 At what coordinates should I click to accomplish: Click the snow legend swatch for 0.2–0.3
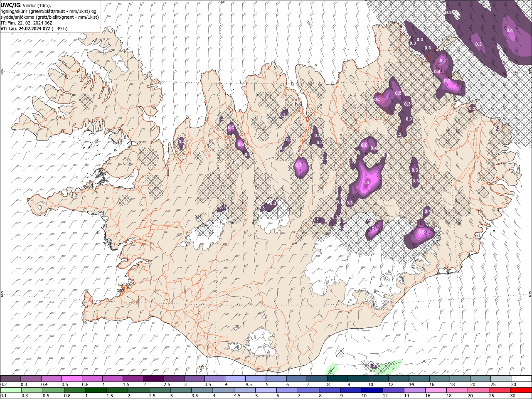pos(11,379)
